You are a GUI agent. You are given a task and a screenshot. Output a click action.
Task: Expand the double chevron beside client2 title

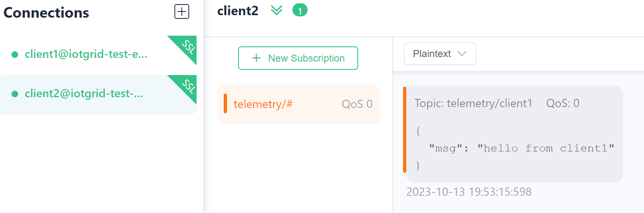[x=277, y=10]
